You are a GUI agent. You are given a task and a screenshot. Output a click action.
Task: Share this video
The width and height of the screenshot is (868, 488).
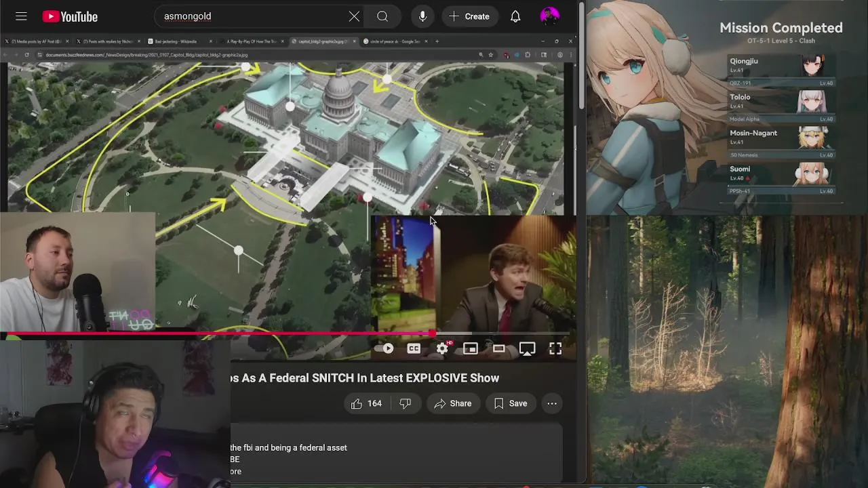tap(453, 403)
